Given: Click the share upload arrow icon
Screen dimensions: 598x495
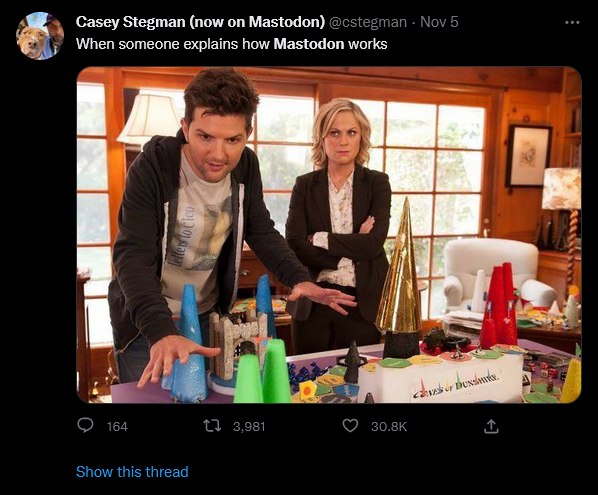Looking at the screenshot, I should pyautogui.click(x=491, y=426).
